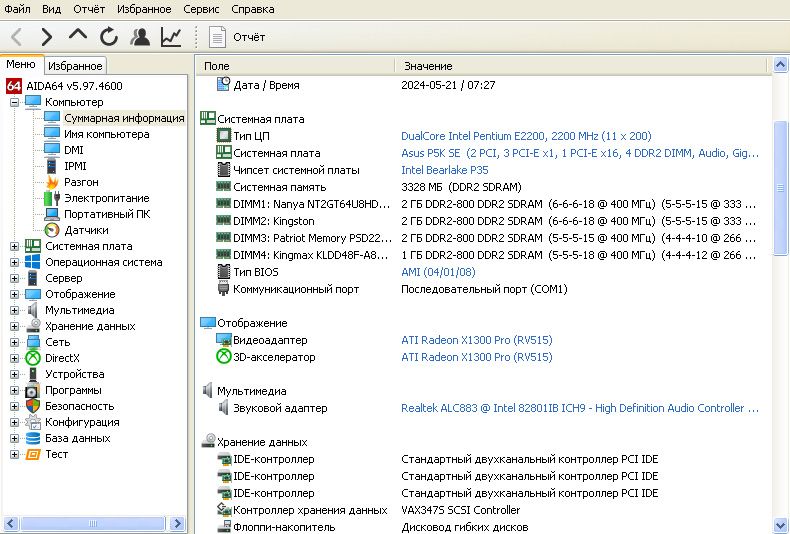Go up one level with the up arrow icon
This screenshot has height=534, width=790.
[78, 35]
